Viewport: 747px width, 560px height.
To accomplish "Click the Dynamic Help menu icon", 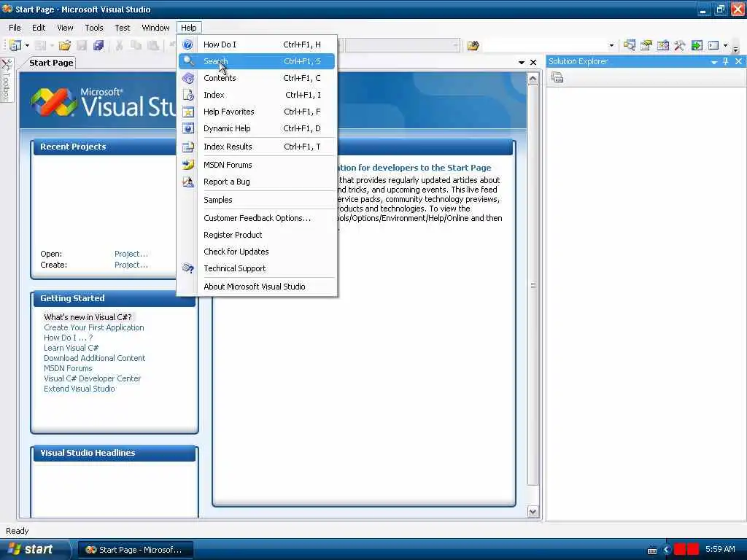I will click(x=187, y=128).
